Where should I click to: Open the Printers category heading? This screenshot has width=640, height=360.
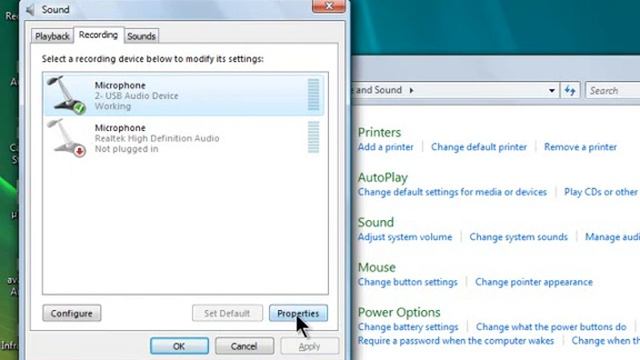pyautogui.click(x=379, y=132)
